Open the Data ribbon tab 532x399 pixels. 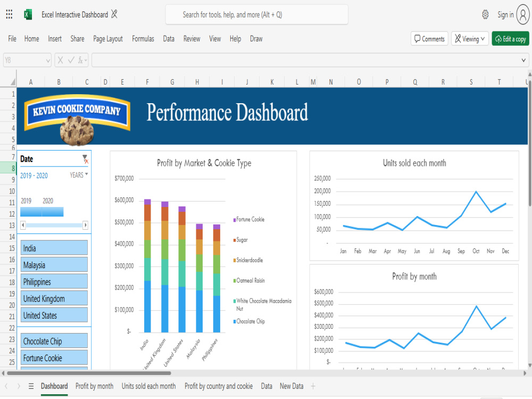(169, 39)
